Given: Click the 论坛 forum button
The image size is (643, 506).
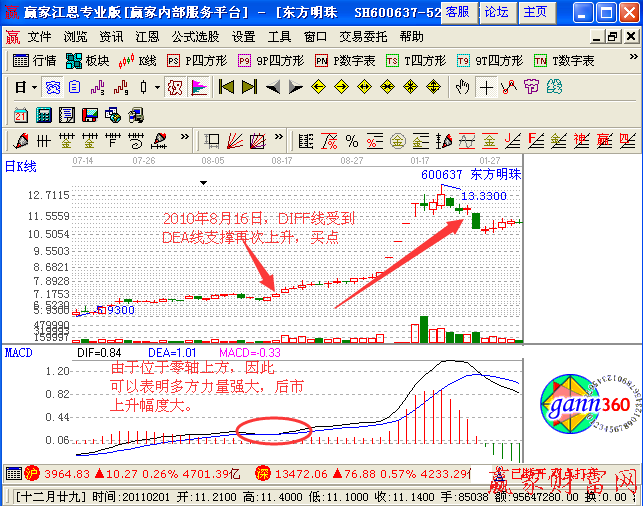Looking at the screenshot, I should tap(495, 12).
